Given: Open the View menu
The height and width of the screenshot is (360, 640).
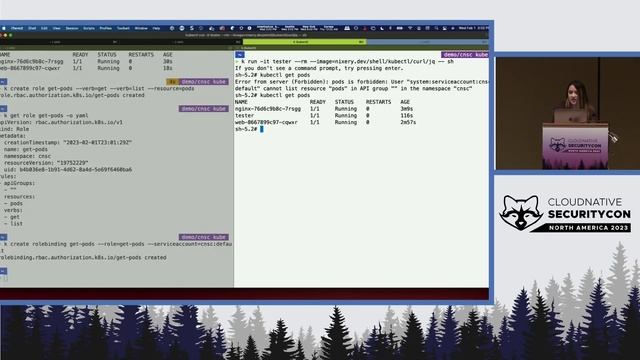Looking at the screenshot, I should point(56,28).
